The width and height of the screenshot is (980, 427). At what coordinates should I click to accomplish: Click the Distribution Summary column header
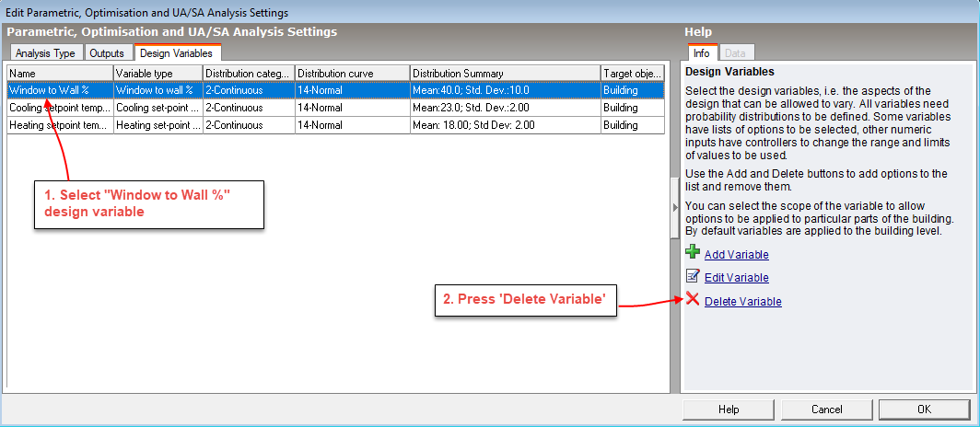pos(504,73)
